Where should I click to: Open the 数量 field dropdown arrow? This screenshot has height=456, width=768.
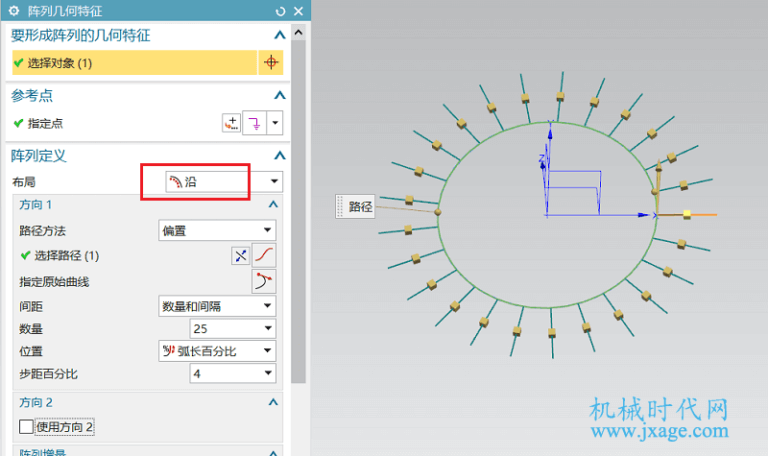click(x=268, y=328)
